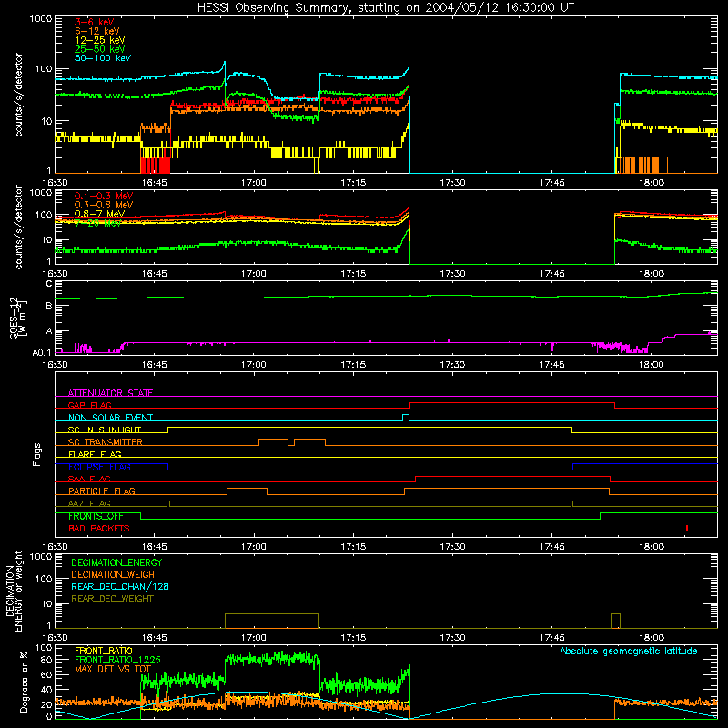Viewport: 728px width, 728px height.
Task: Click the 18:00 tick under the GOES panel
Action: [652, 365]
